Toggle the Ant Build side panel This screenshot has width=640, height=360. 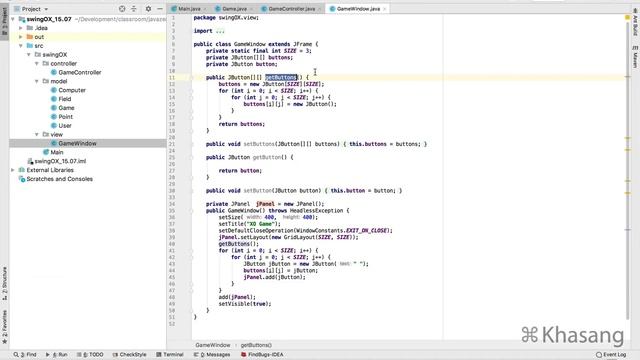tap(635, 22)
